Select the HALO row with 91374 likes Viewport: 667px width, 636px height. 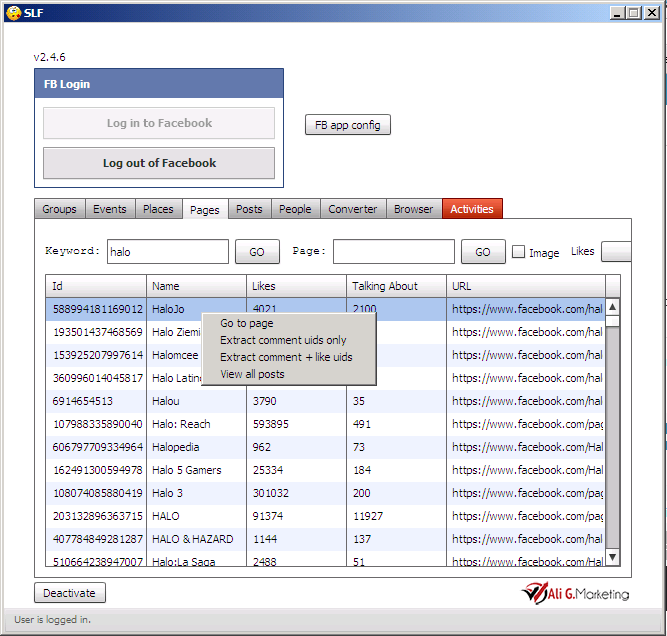(325, 516)
